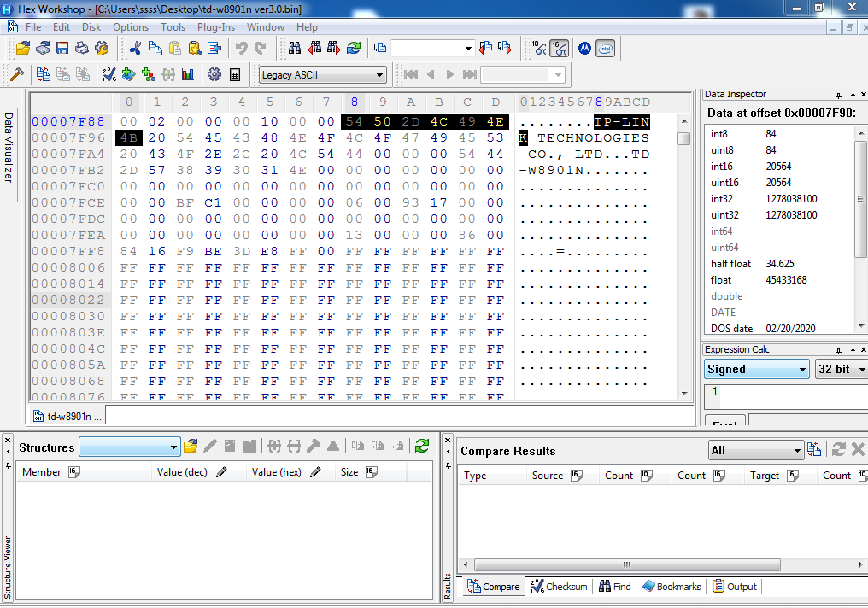Switch to the Checksum results tab
The width and height of the screenshot is (868, 608).
(x=559, y=587)
